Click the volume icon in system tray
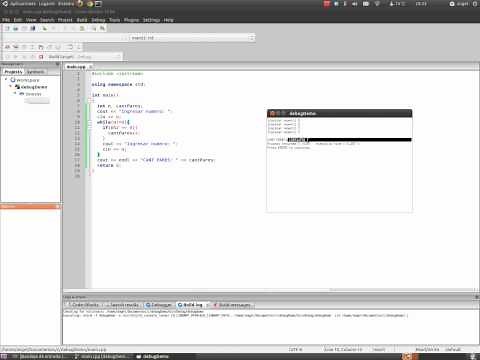The image size is (480, 360). (355, 4)
